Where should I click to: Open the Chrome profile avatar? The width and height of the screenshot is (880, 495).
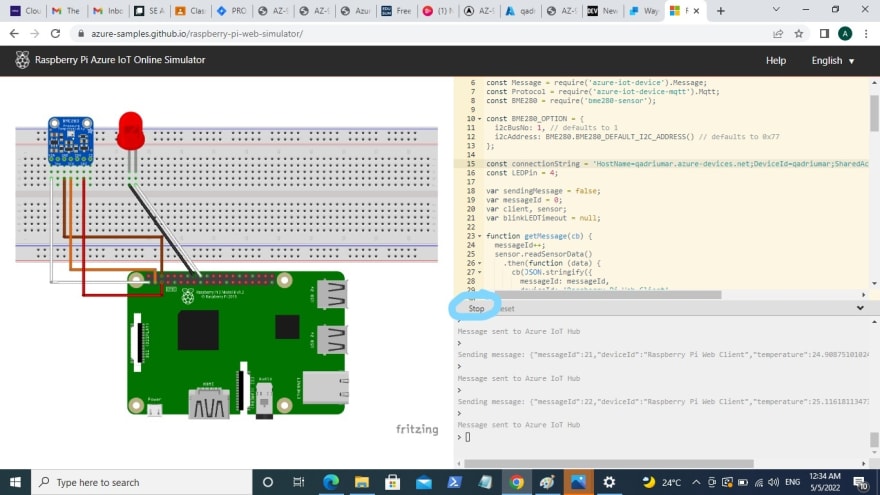tap(845, 34)
